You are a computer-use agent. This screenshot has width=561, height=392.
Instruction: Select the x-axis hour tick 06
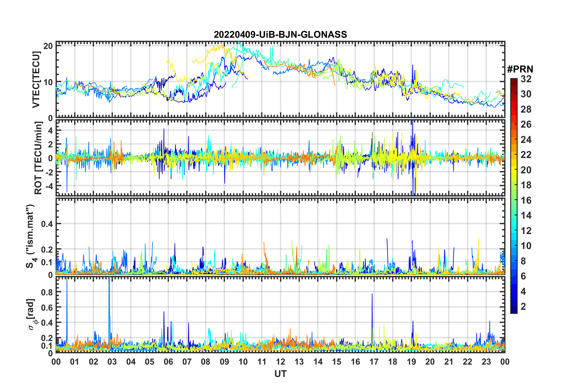point(168,362)
